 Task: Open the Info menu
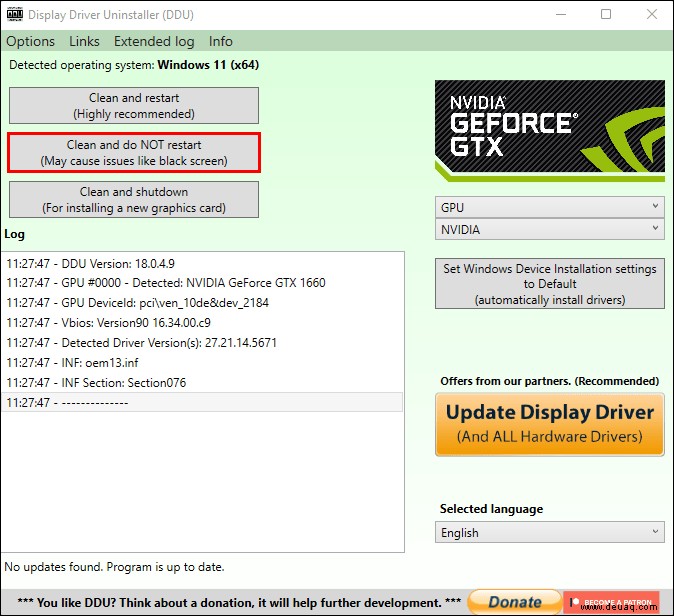221,41
